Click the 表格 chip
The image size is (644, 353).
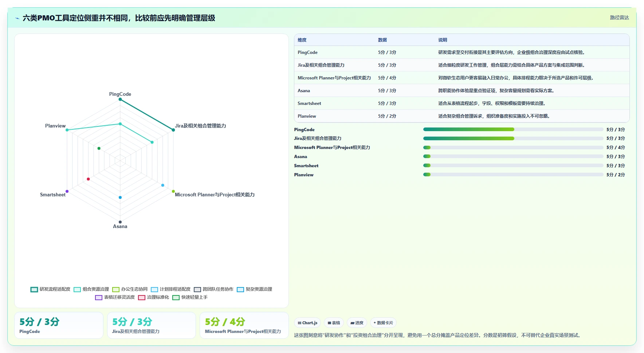334,323
